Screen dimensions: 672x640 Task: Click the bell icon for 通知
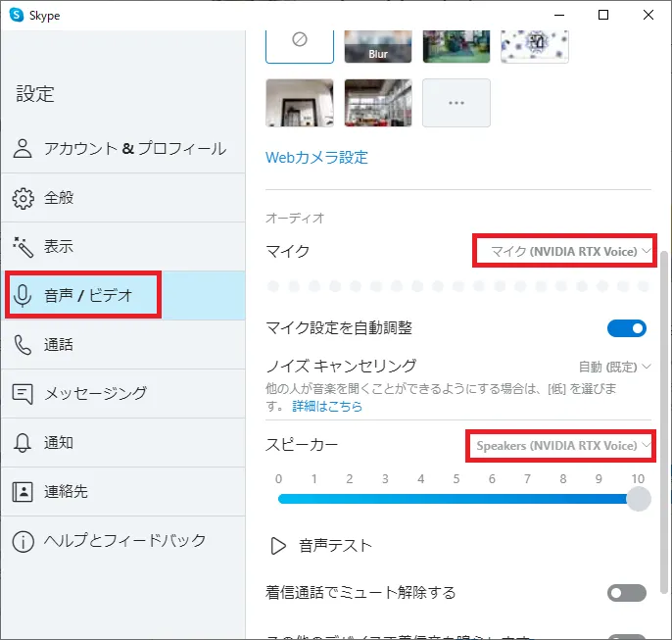tap(23, 442)
